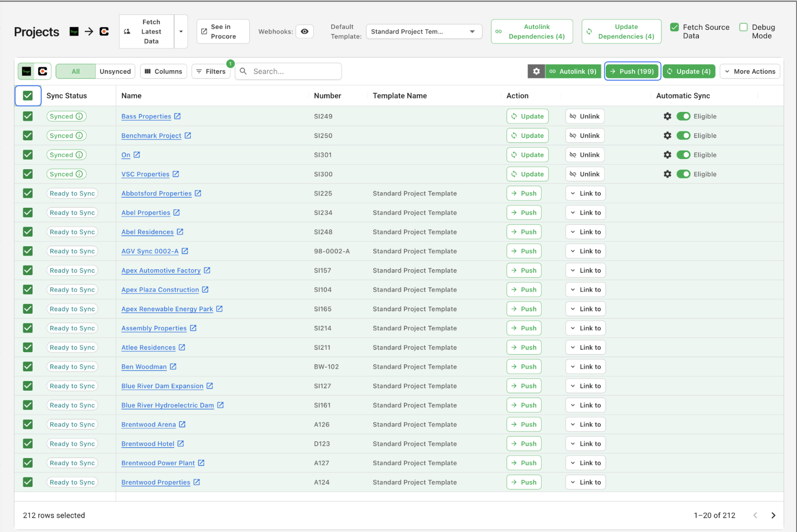797x532 pixels.
Task: Open external link icon for Brentwood Hotel
Action: 181,444
